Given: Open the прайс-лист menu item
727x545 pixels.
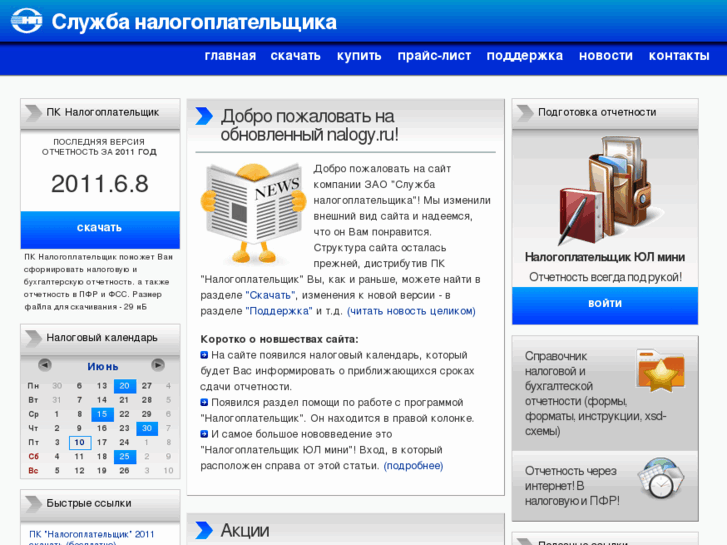Looking at the screenshot, I should (x=434, y=56).
